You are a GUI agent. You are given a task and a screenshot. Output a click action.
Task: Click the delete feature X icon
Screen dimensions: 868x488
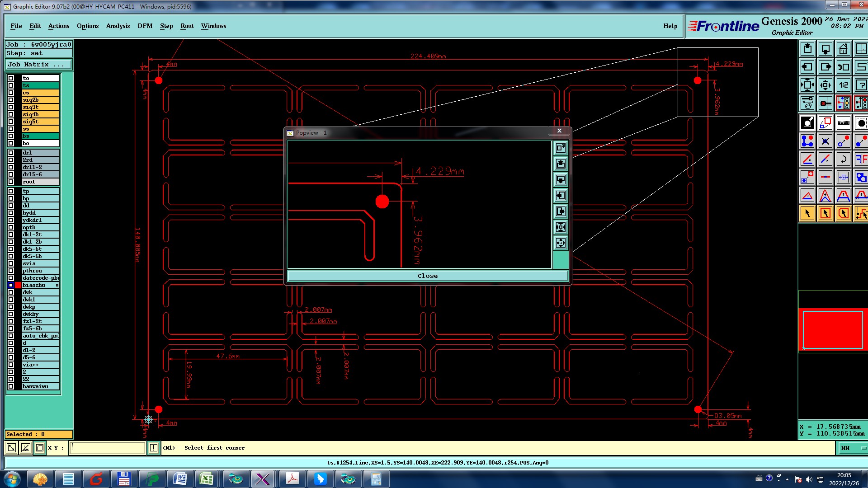(825, 141)
